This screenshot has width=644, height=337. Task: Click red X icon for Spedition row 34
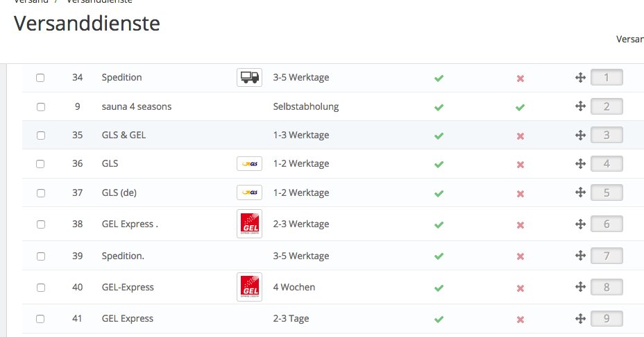520,79
